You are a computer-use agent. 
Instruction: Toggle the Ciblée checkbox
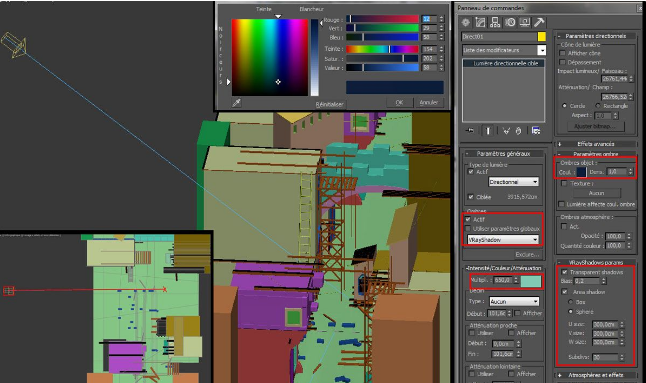tap(471, 197)
